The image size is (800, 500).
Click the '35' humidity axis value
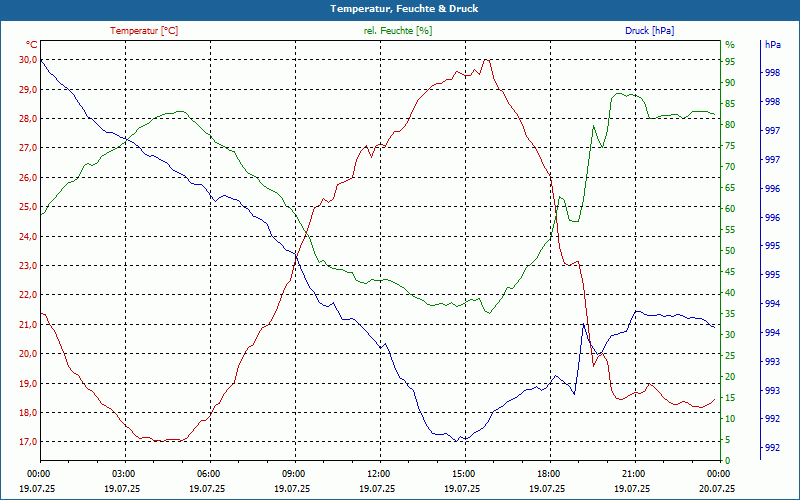point(730,314)
